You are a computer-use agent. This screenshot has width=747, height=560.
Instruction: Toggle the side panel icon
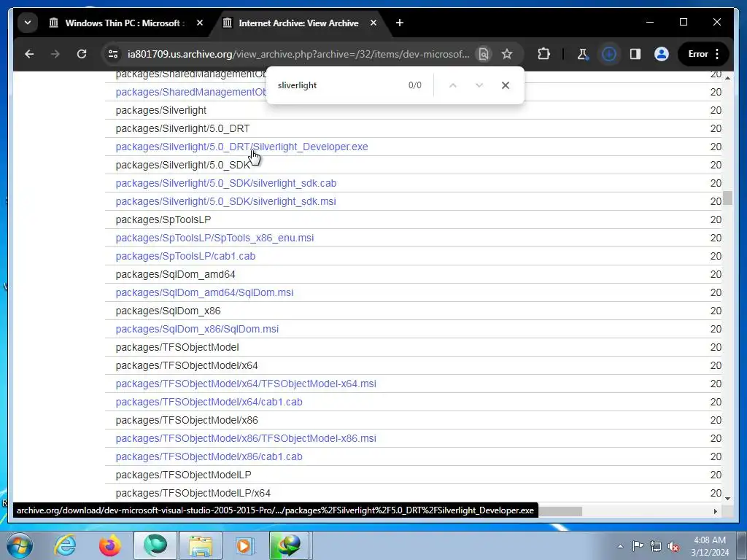(x=635, y=54)
